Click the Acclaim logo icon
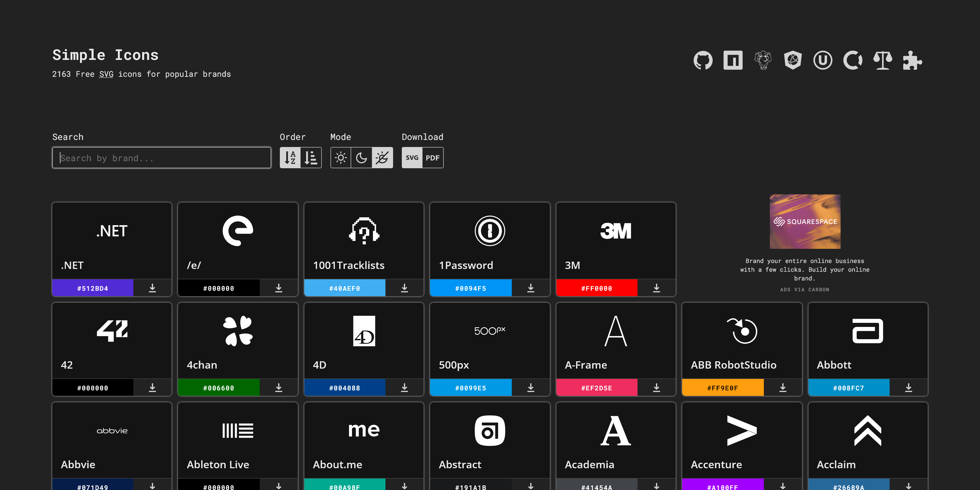Screen dimensions: 980x490 [x=868, y=431]
